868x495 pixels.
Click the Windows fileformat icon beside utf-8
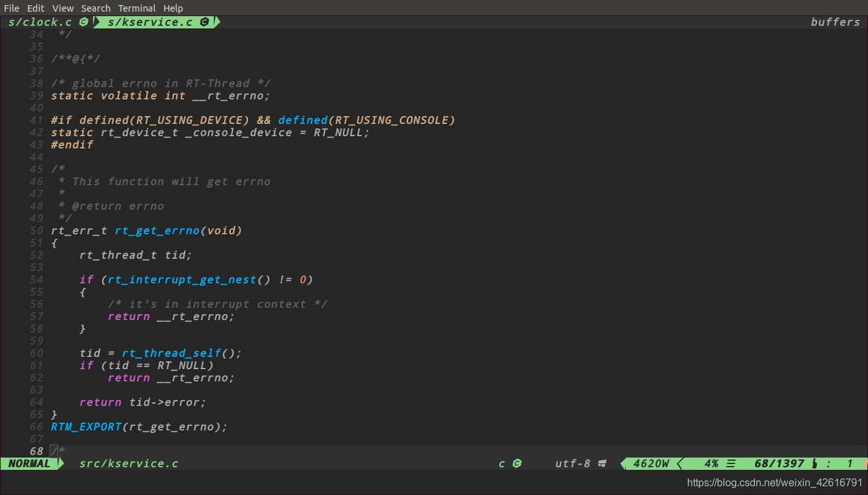[x=602, y=463]
